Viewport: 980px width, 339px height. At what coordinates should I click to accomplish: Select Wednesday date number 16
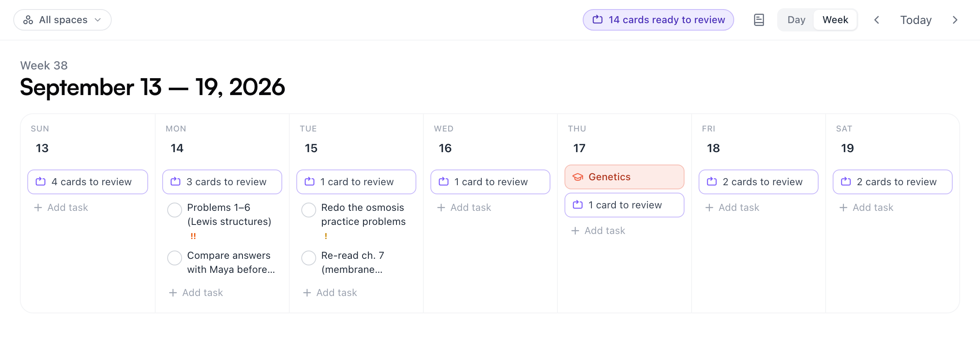[445, 148]
